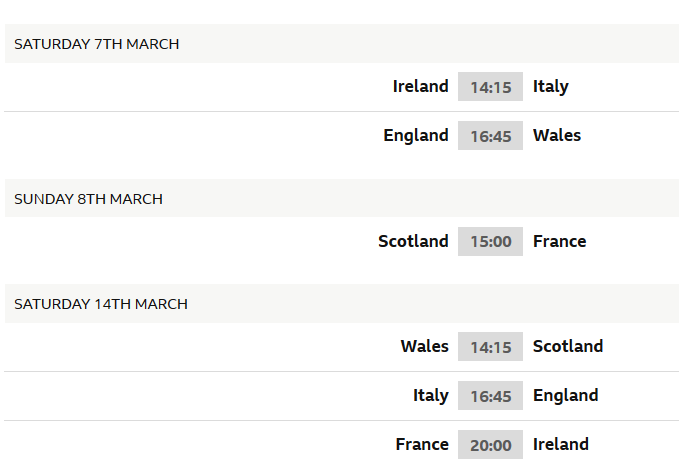The height and width of the screenshot is (474, 679).
Task: Click the 14:15 kickoff time for Ireland–Italy
Action: (x=490, y=87)
